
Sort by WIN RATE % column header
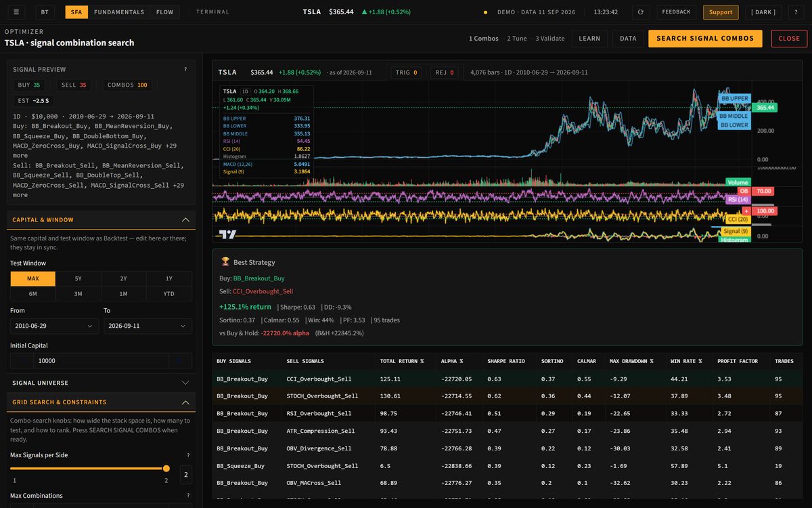click(686, 361)
